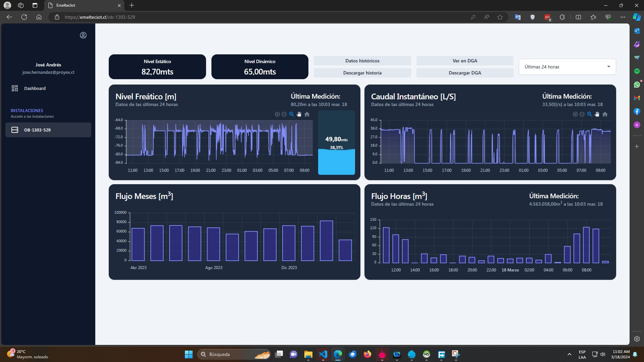Click the taskbar Búsqueda search box
644x362 pixels.
[x=234, y=354]
